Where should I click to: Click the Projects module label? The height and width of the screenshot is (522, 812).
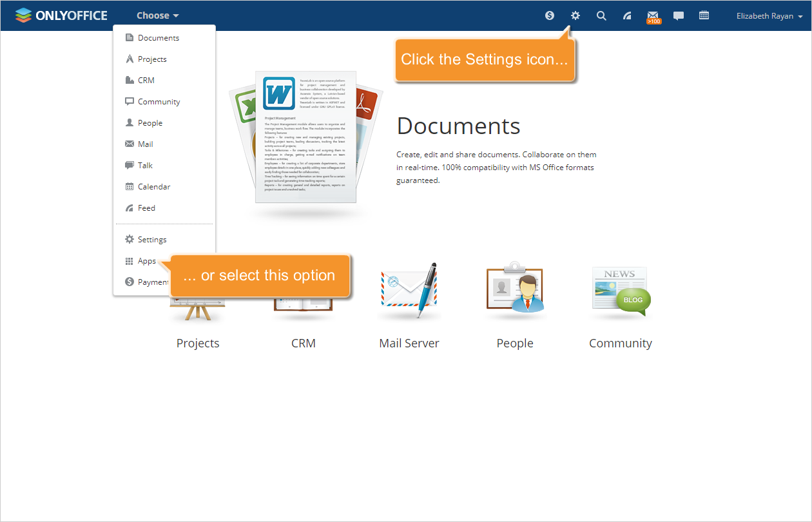coord(198,343)
